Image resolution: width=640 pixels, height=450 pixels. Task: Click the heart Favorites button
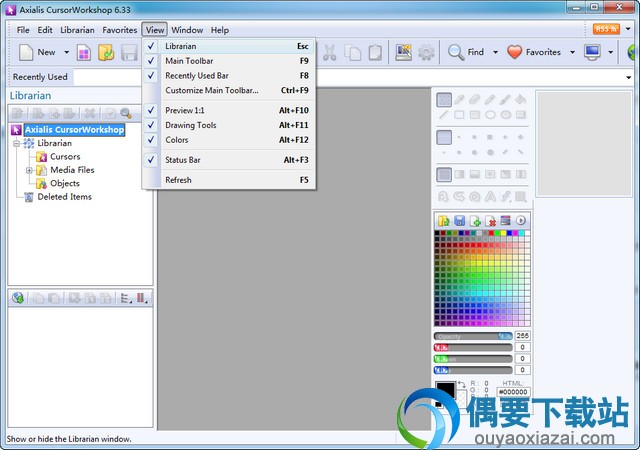click(534, 52)
